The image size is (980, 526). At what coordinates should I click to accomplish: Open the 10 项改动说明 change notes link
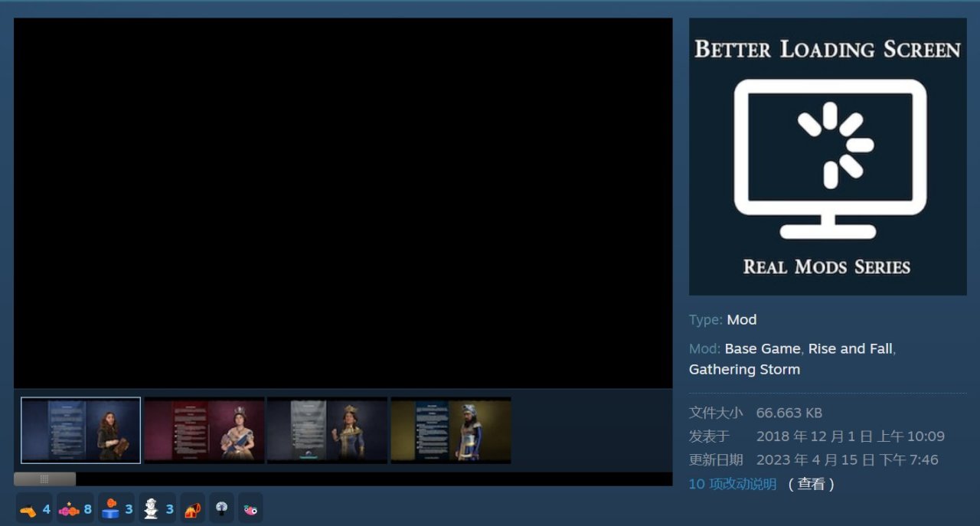point(733,484)
